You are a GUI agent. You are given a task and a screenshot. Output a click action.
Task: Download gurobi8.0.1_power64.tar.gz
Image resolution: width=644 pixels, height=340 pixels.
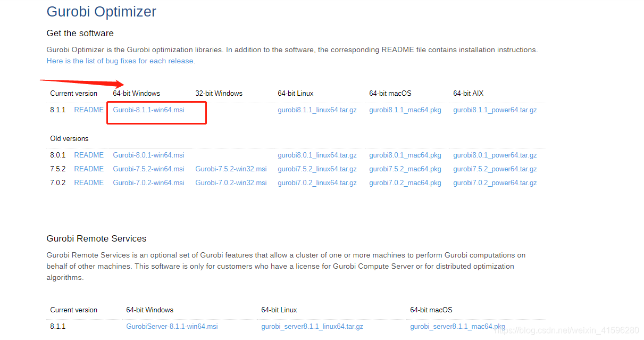coord(495,155)
